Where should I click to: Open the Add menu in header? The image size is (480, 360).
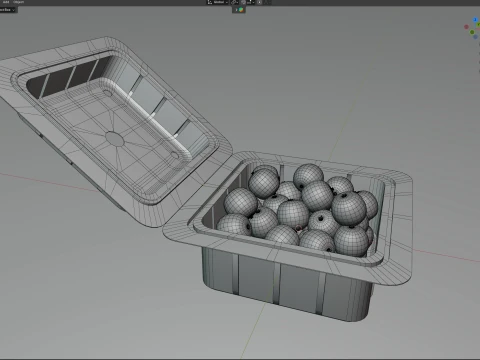(x=6, y=2)
